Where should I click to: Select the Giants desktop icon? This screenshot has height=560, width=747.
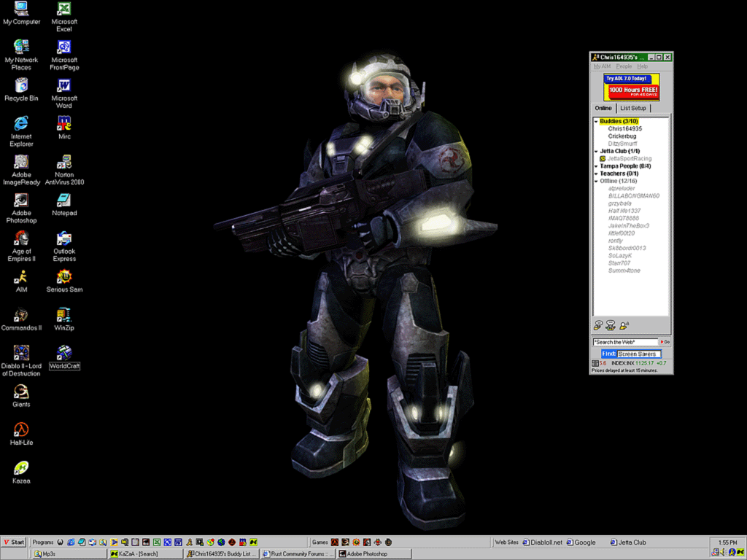[x=21, y=396]
